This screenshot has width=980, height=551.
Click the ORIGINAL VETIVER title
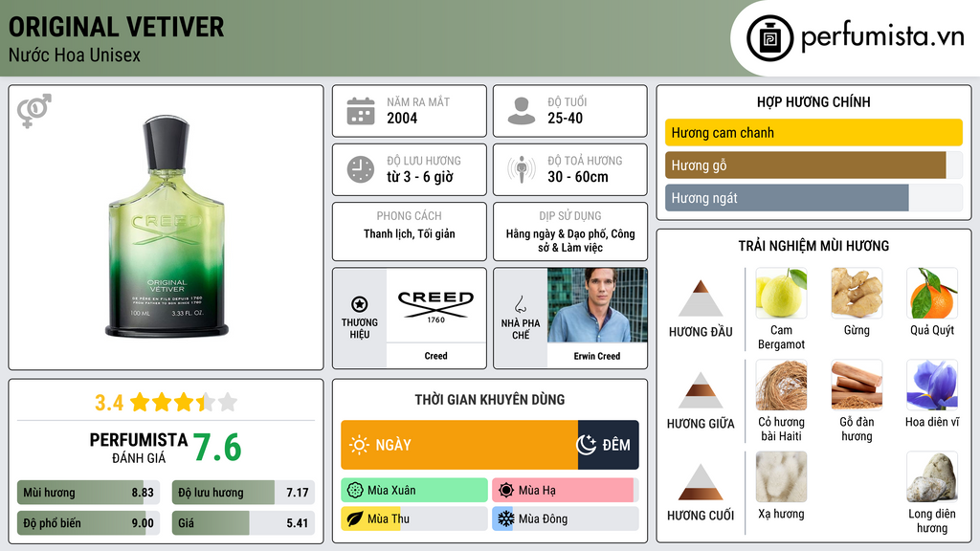pos(116,27)
